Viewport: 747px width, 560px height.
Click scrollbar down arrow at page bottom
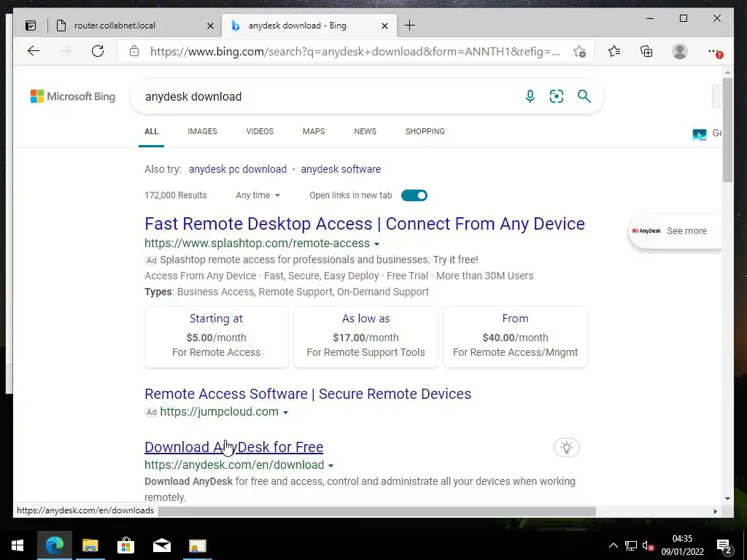727,499
